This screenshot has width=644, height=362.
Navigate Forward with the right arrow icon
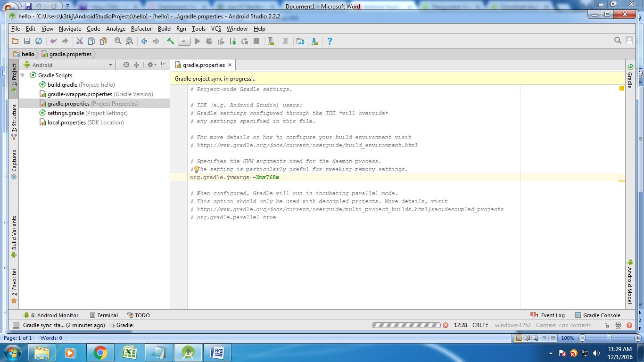[x=156, y=41]
